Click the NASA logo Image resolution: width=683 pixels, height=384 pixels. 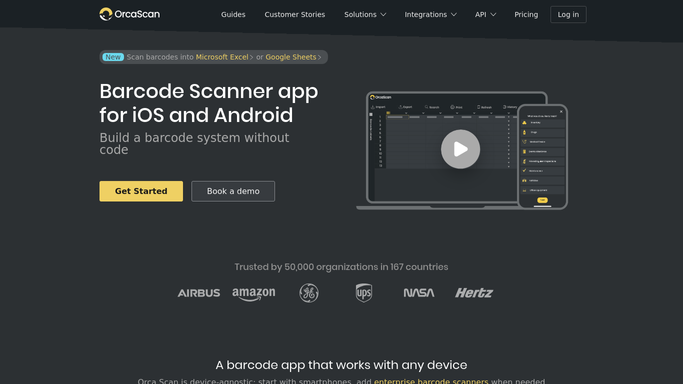tap(419, 293)
